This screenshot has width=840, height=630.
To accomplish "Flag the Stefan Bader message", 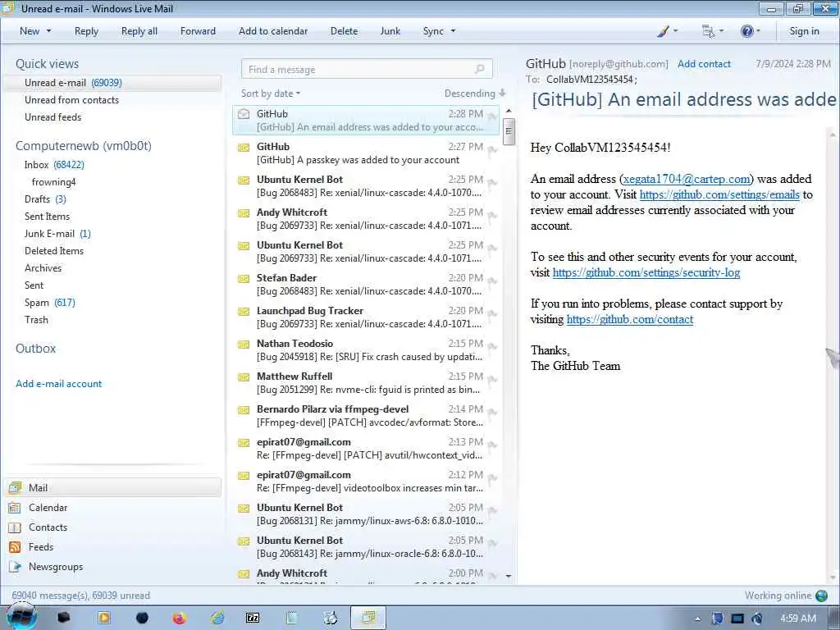I will (492, 283).
